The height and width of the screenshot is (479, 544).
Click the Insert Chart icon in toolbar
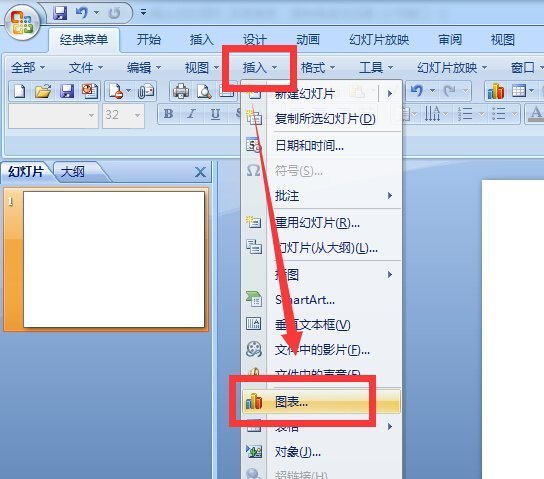(x=495, y=92)
